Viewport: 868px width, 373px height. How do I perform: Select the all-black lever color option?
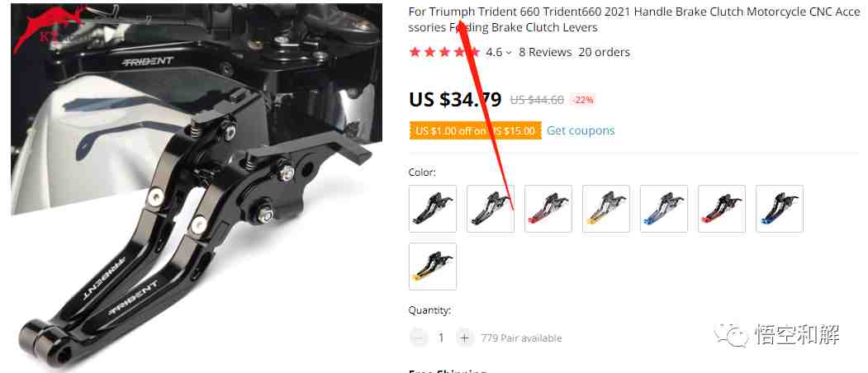coord(433,209)
